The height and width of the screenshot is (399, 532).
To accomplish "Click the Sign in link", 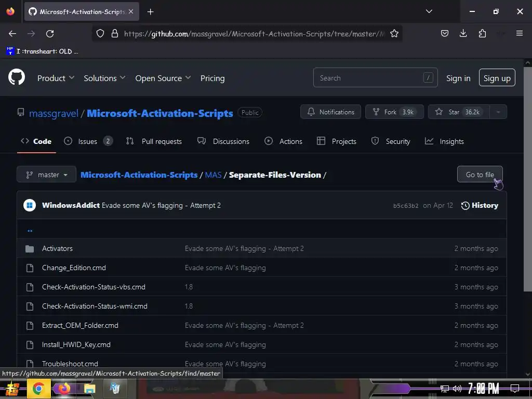I will (458, 78).
